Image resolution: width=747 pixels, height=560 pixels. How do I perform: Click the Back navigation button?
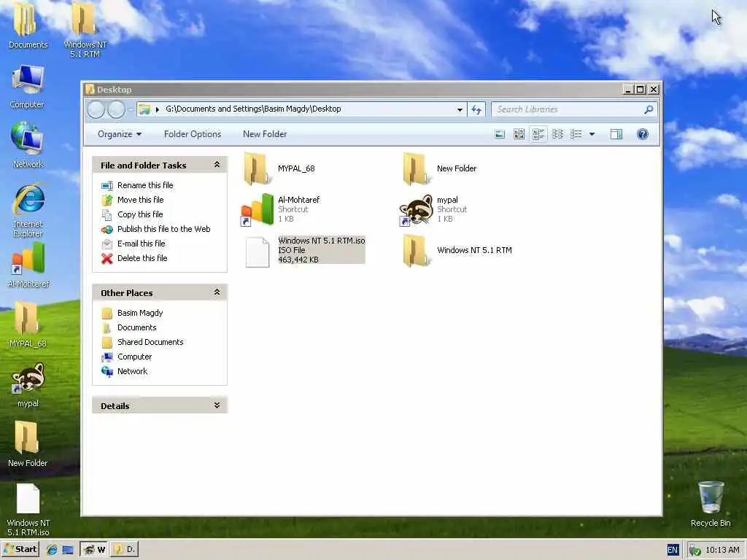coord(96,109)
